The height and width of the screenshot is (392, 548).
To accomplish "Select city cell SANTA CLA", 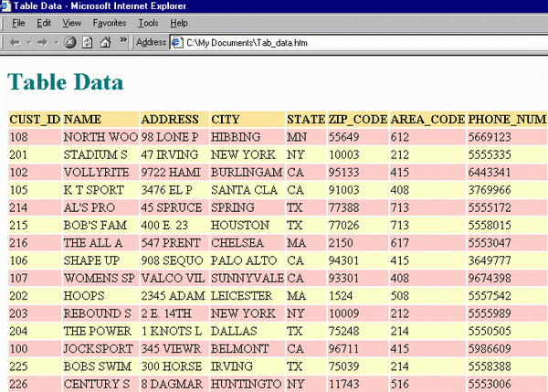I will pos(248,190).
